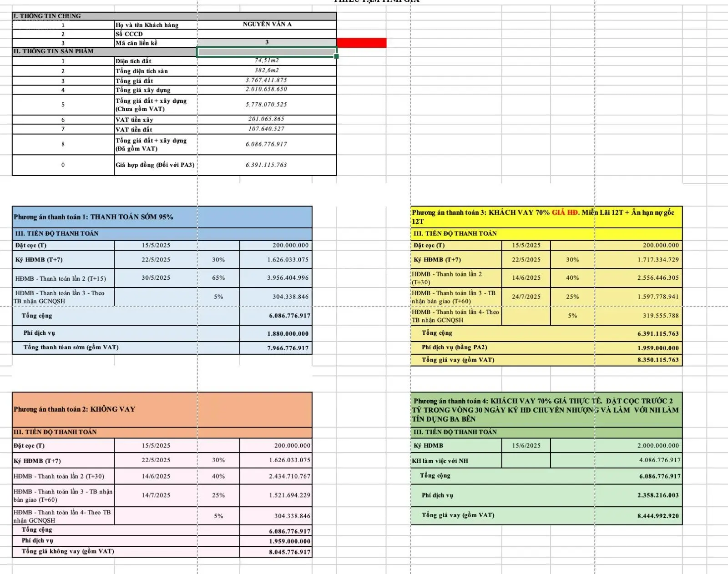Select the pre-VAT total '5.778.070.525'
The height and width of the screenshot is (574, 728).
tap(267, 105)
